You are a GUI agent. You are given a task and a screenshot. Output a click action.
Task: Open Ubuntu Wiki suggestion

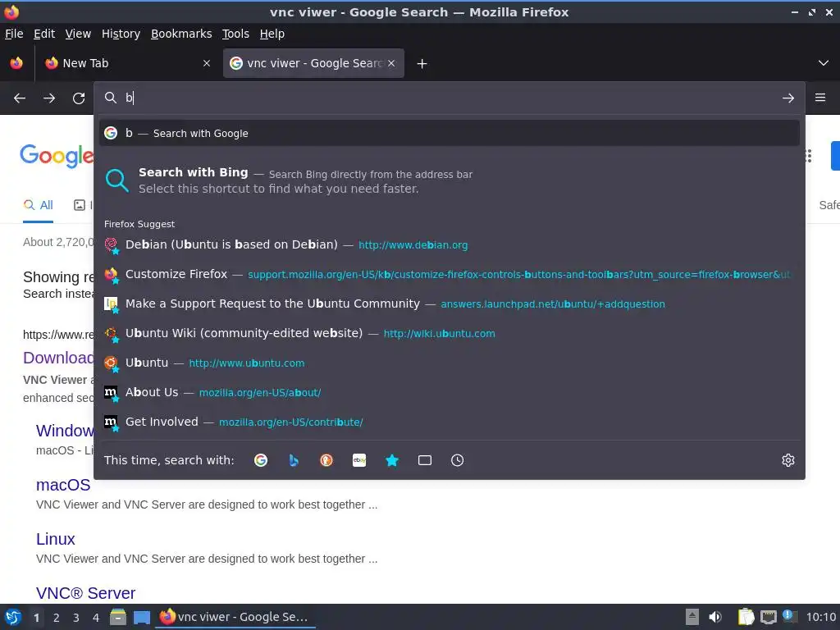(449, 333)
